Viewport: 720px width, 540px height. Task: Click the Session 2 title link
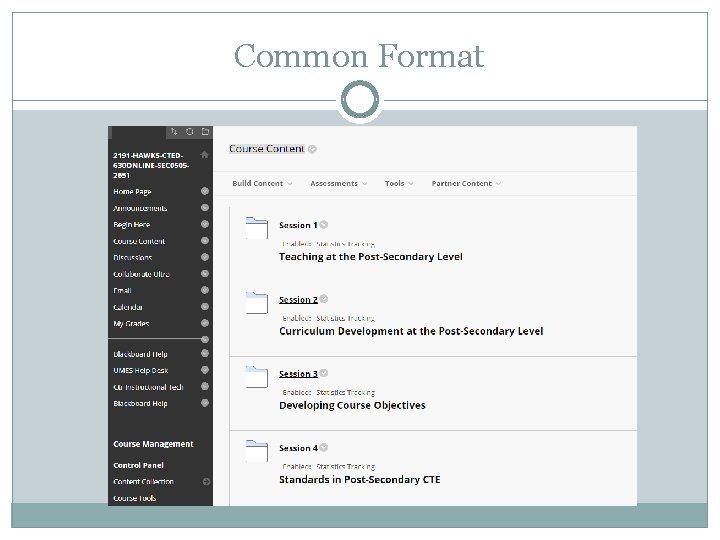[x=298, y=300]
